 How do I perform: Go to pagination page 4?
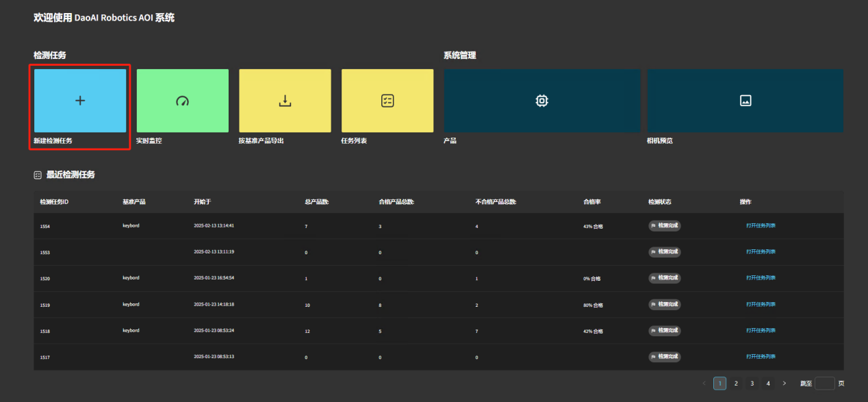(768, 384)
